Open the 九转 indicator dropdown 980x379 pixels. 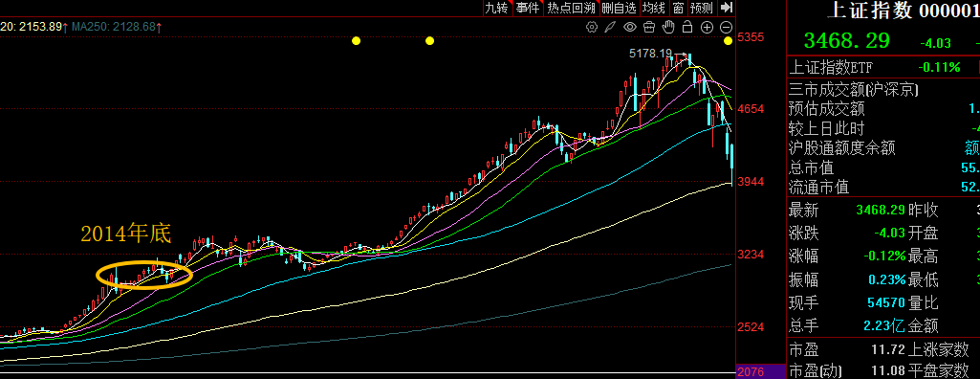click(498, 8)
